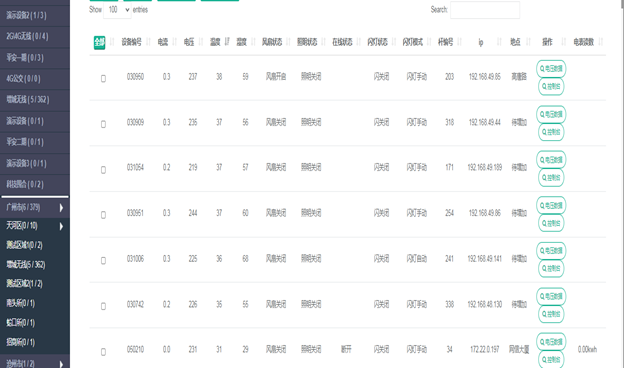Click the IP cell 192.168.49.85
Screen dimensions: 624x368
coord(485,77)
